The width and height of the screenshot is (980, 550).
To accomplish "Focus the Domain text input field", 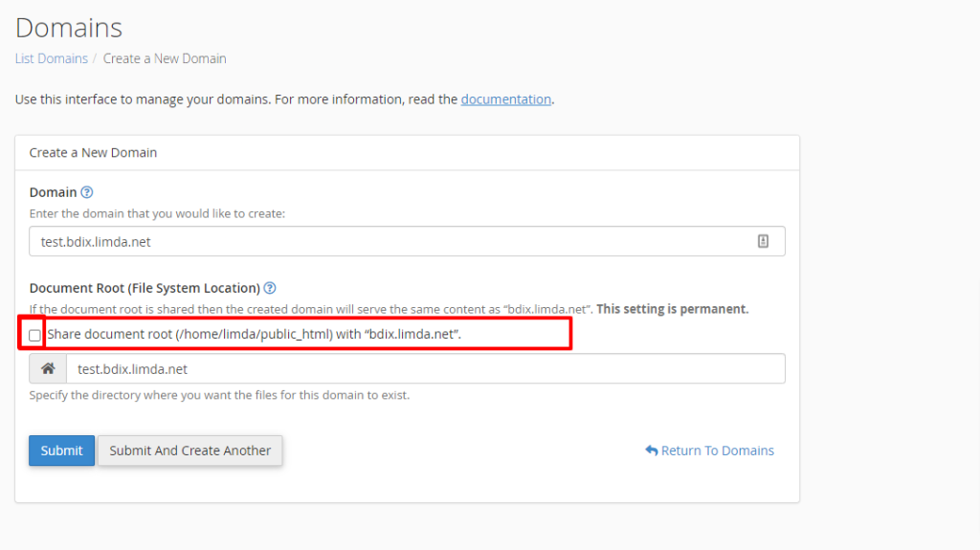I will [407, 241].
